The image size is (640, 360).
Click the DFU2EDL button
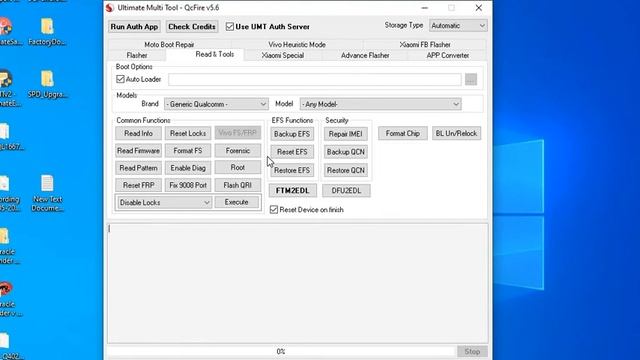click(346, 191)
